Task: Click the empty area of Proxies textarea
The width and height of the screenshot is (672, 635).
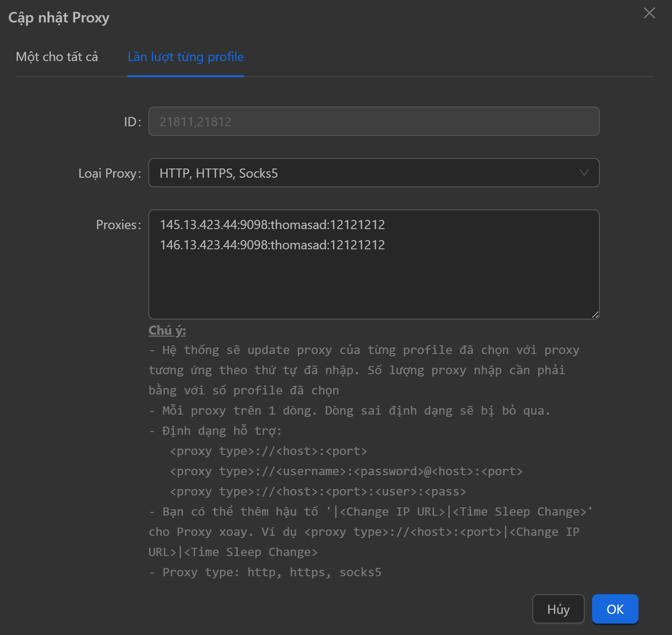Action: [x=373, y=285]
